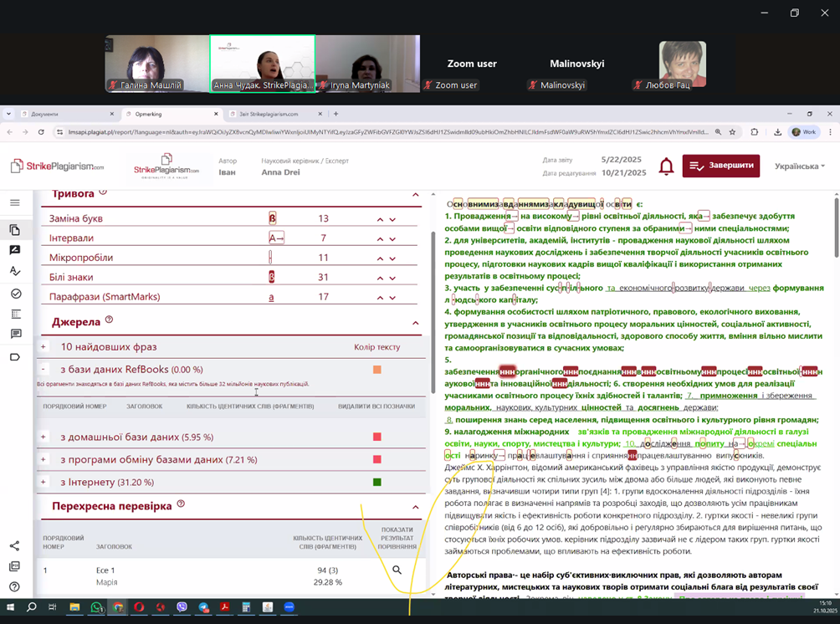Image resolution: width=840 pixels, height=624 pixels.
Task: Expand the з Інтернету sources row
Action: 44,482
